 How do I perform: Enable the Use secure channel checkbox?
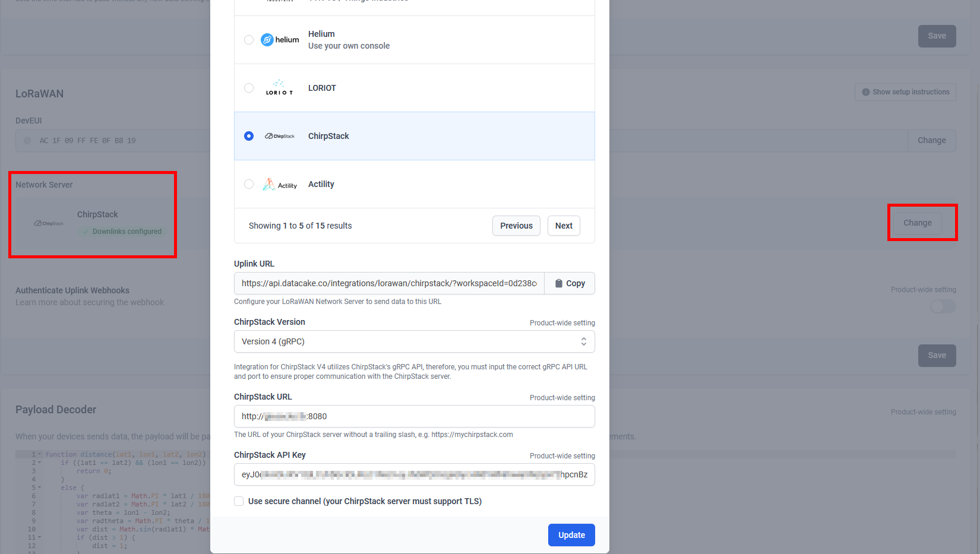click(239, 501)
